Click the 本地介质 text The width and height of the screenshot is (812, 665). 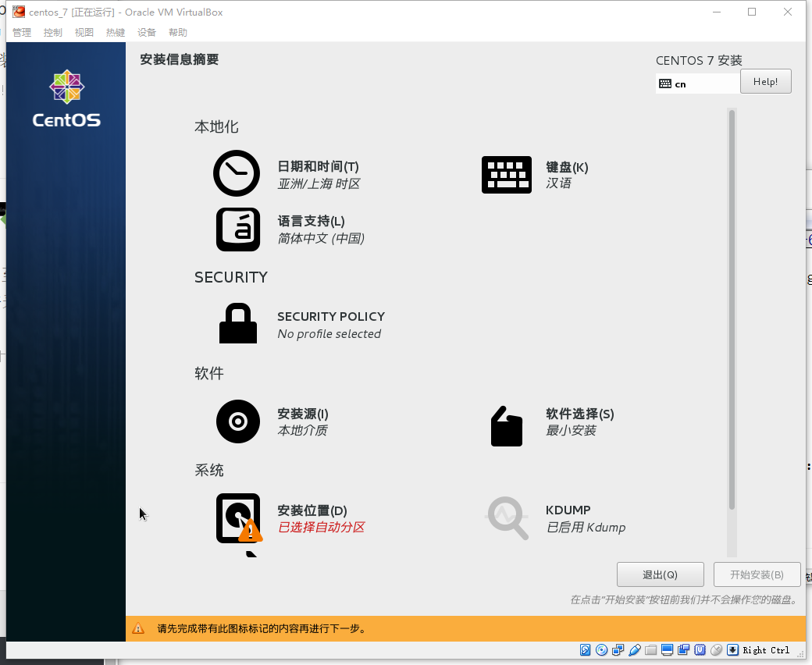coord(303,431)
